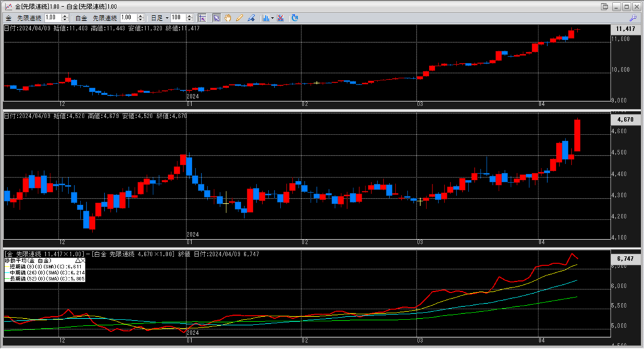Image resolution: width=644 pixels, height=349 pixels.
Task: Open settings via the wrench icon
Action: pos(633,18)
